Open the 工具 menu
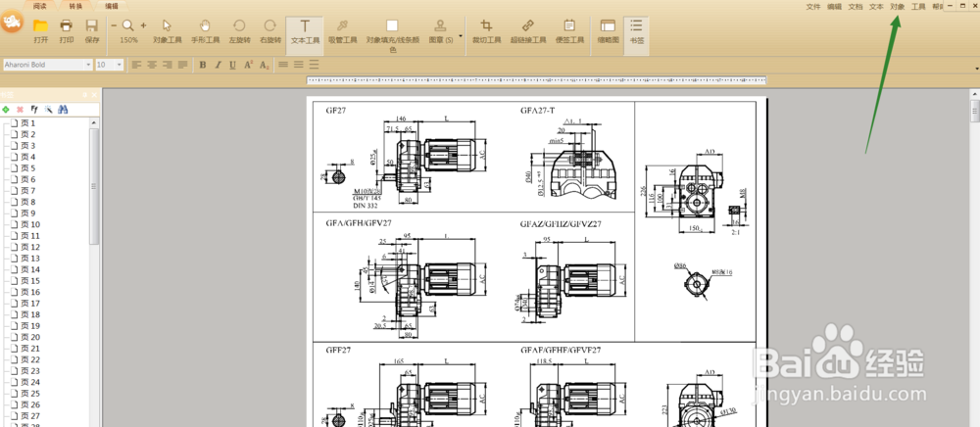This screenshot has width=980, height=427. (918, 6)
